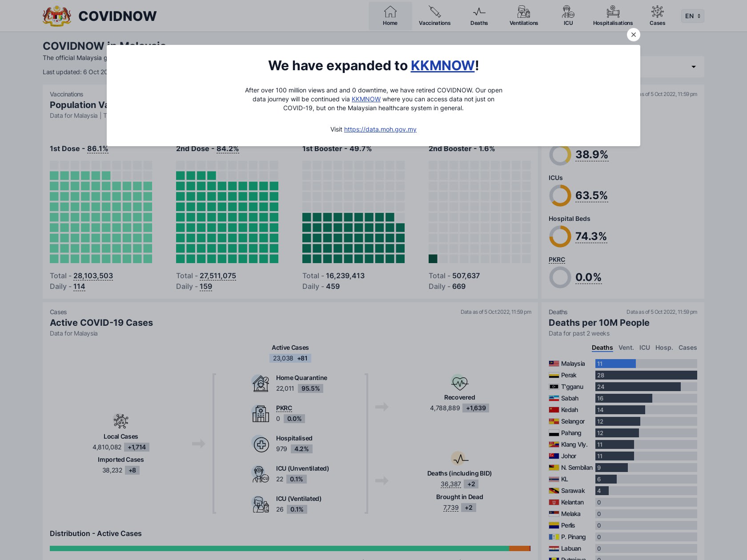Open the KKMNOW link in popup heading
The height and width of the screenshot is (560, 747).
(442, 66)
